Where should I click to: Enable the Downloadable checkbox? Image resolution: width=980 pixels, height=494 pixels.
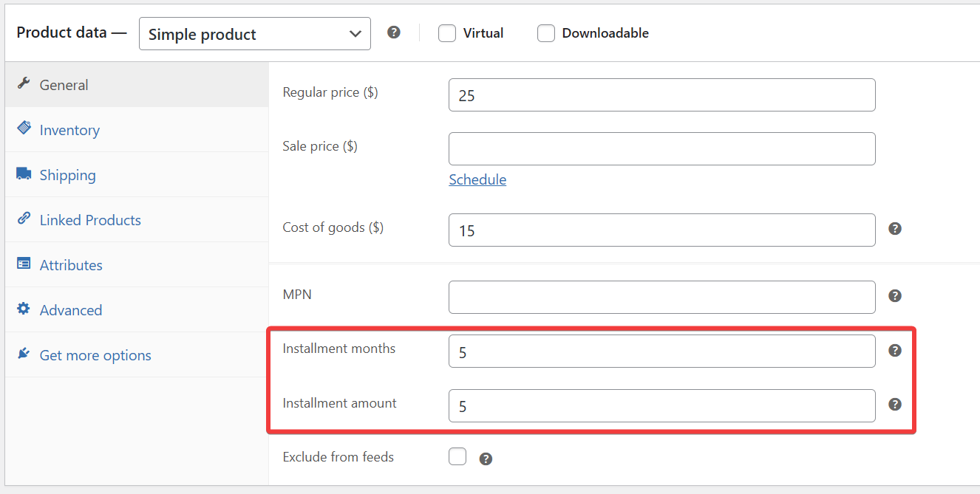[x=546, y=33]
